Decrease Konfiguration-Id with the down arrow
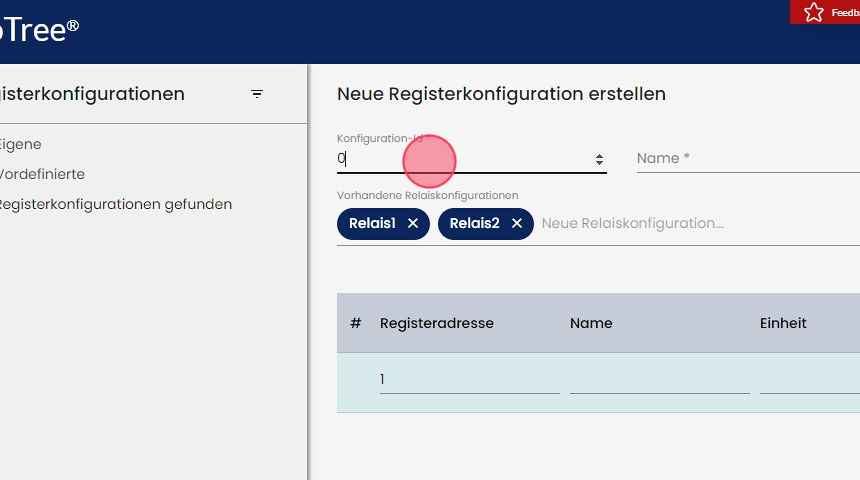This screenshot has width=860, height=480. pos(599,162)
